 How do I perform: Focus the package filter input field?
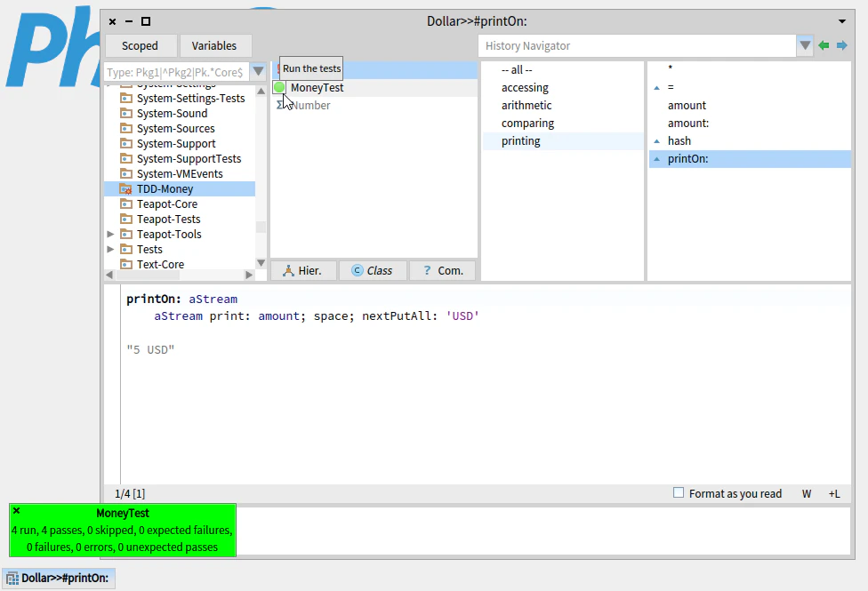[177, 72]
